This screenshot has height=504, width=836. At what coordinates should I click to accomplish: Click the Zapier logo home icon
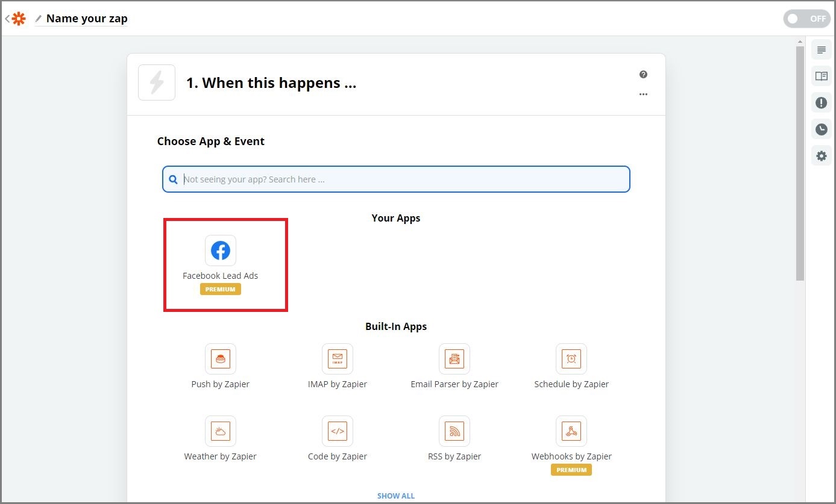[x=19, y=19]
